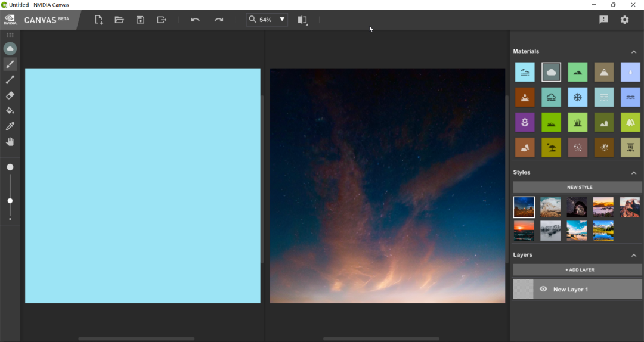Image resolution: width=644 pixels, height=342 pixels.
Task: Pick the dark brown Dirt material
Action: pyautogui.click(x=604, y=147)
